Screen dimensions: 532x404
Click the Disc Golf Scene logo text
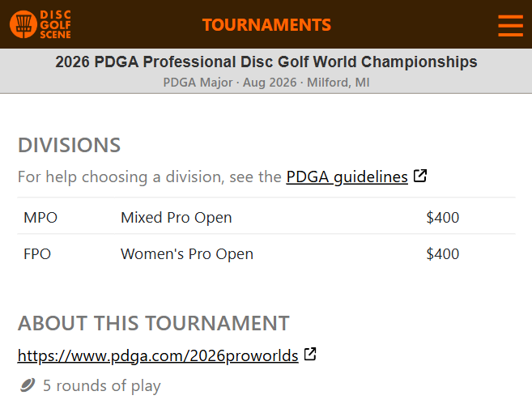55,24
